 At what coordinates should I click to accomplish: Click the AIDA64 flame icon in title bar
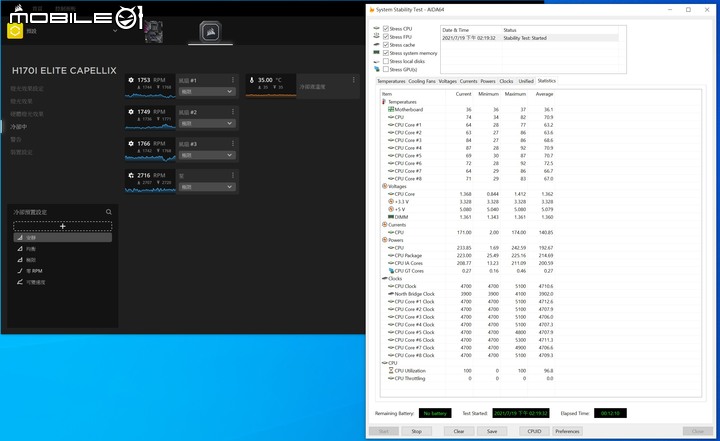pos(371,10)
